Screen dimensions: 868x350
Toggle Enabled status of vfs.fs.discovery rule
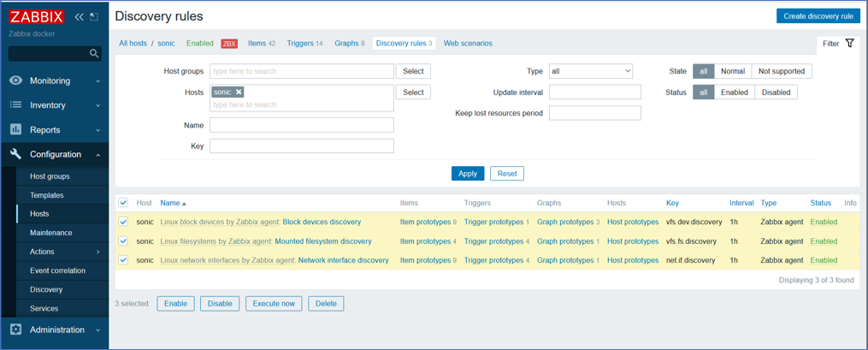point(824,241)
